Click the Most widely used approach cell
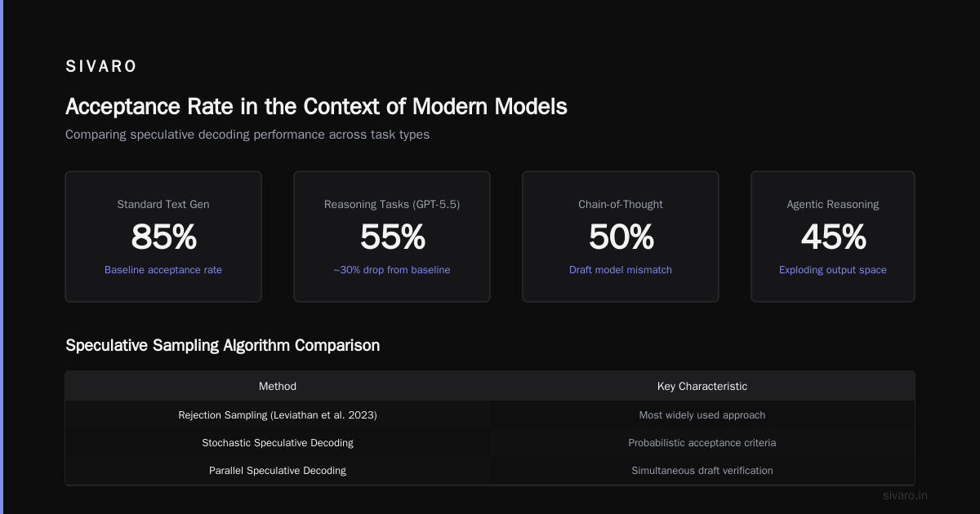Viewport: 980px width, 514px height. 702,415
